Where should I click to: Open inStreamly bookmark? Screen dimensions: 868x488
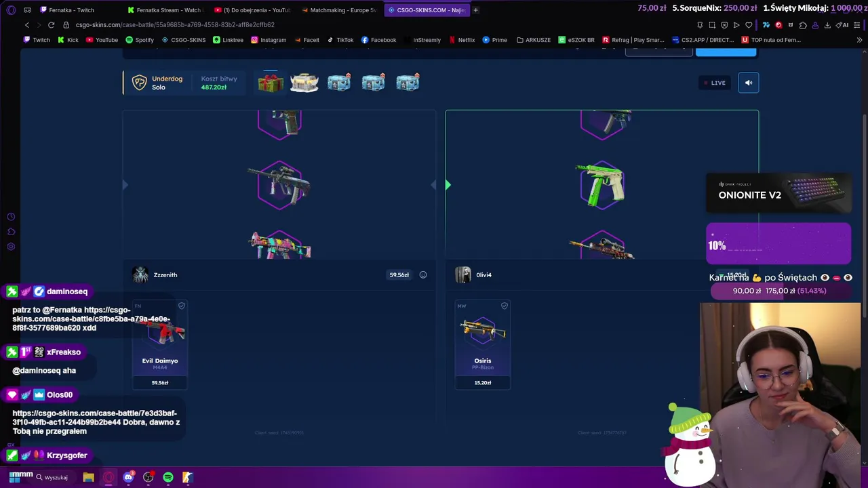click(422, 40)
